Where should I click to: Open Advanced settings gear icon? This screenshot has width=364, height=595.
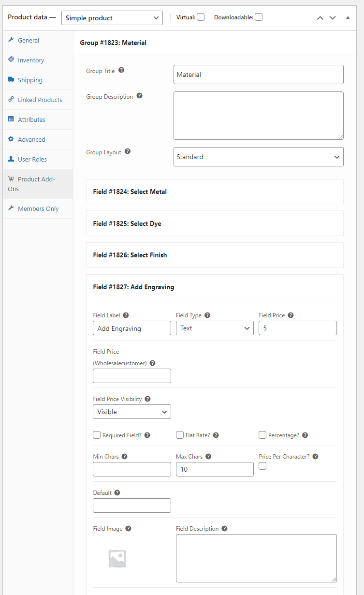[11, 139]
